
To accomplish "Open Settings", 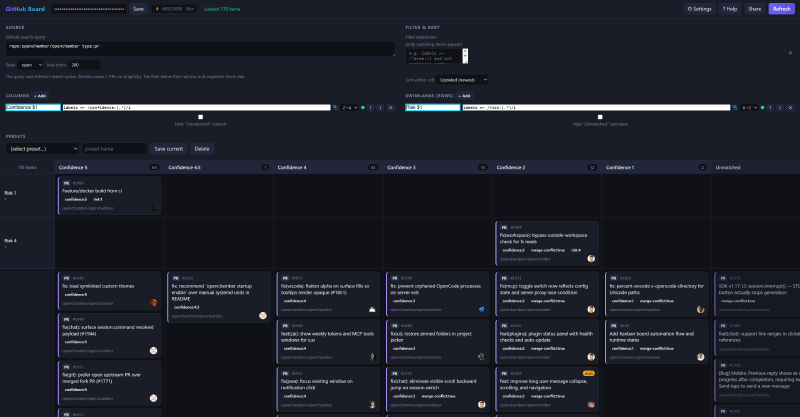I will 699,9.
